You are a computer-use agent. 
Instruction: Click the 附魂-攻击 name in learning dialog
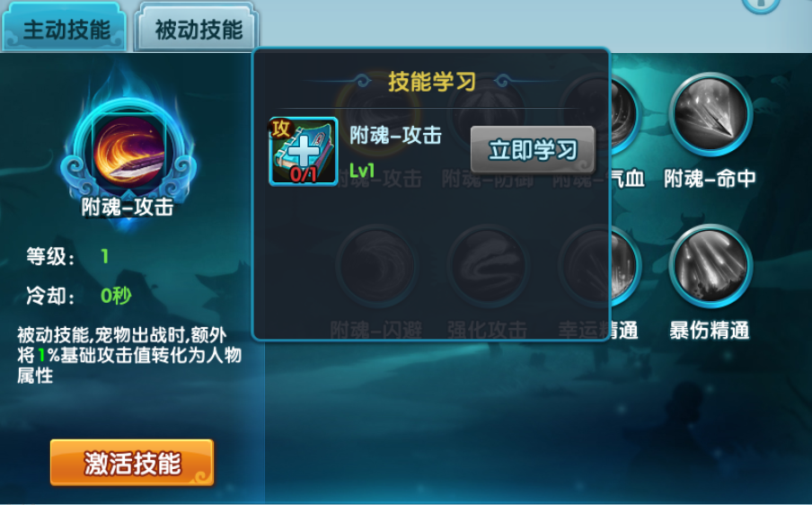[395, 136]
